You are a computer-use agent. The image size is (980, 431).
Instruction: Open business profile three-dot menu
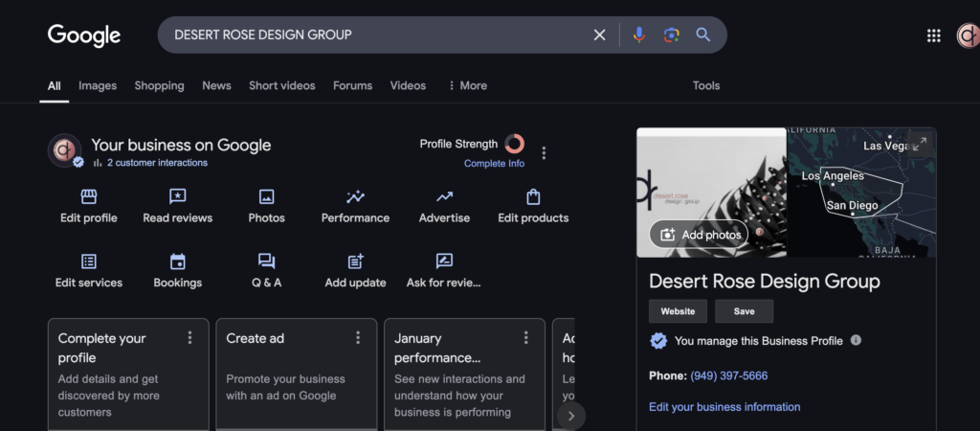coord(544,152)
